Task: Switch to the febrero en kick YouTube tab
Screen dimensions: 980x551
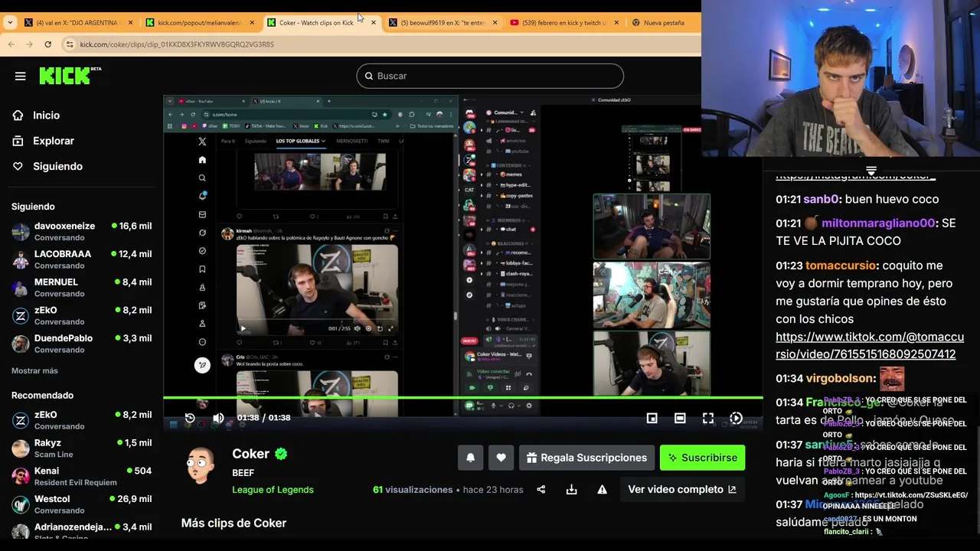Action: (564, 23)
